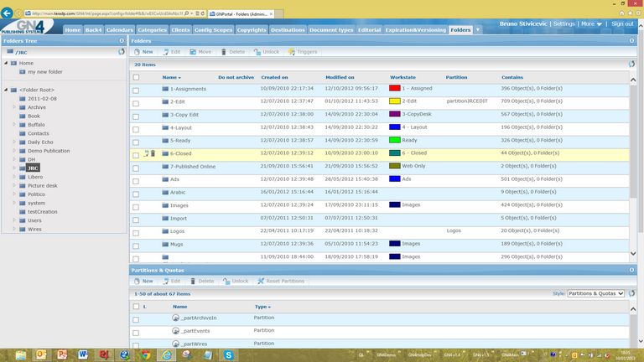Open Chrome from the taskbar
Image resolution: width=644 pixels, height=362 pixels.
pos(145,354)
